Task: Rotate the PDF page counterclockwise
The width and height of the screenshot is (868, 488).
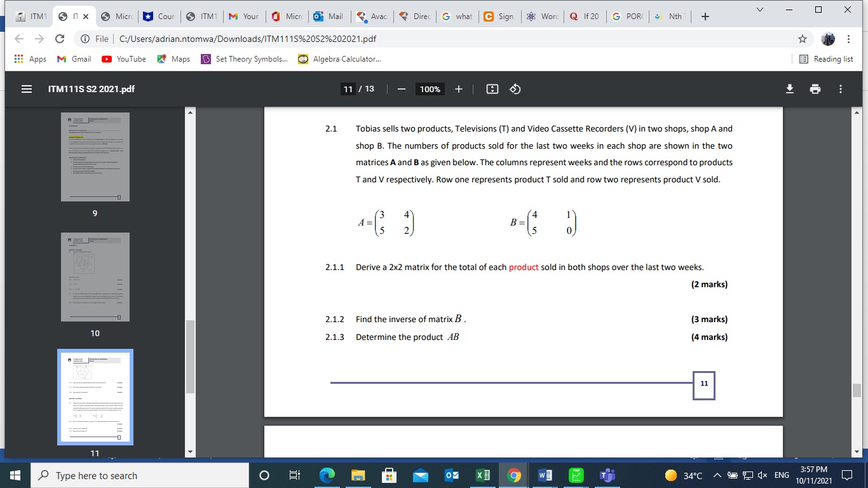Action: pyautogui.click(x=515, y=89)
